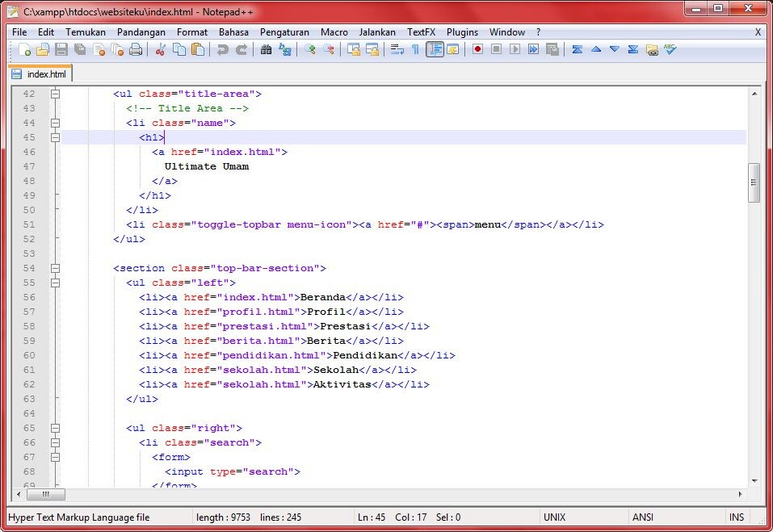The height and width of the screenshot is (532, 773).
Task: Undo the last edit with arrow icon
Action: tap(222, 49)
